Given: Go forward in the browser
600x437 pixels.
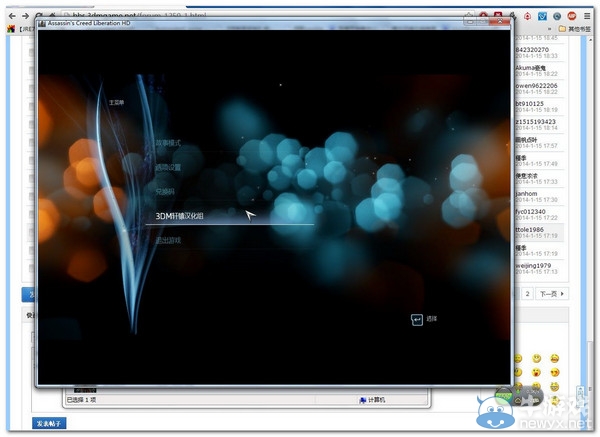Looking at the screenshot, I should [x=25, y=16].
